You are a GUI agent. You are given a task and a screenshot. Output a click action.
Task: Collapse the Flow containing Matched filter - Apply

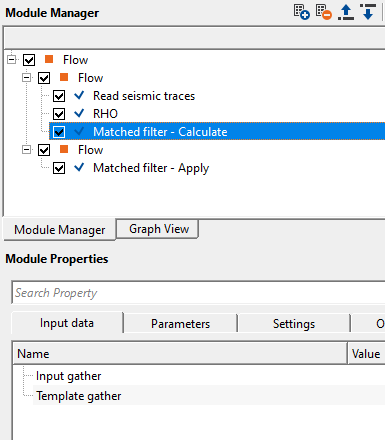point(27,150)
